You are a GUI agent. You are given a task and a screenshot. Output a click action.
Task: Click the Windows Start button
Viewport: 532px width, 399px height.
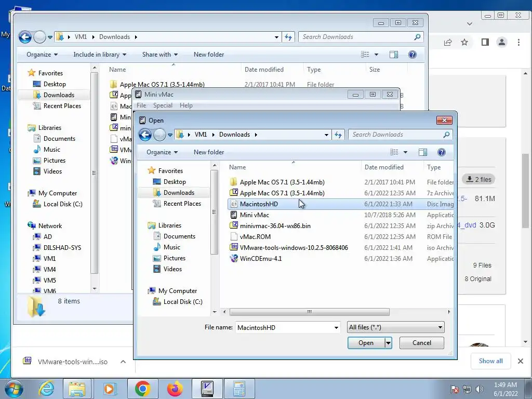pyautogui.click(x=14, y=389)
